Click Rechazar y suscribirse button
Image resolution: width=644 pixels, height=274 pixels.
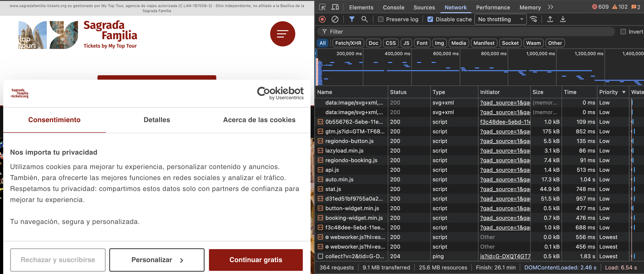click(58, 260)
